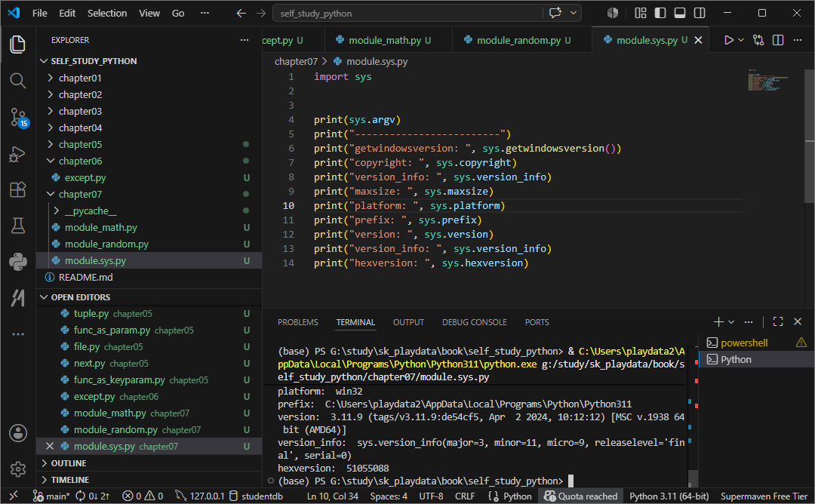815x504 pixels.
Task: Toggle the bottom panel visibility
Action: click(680, 13)
